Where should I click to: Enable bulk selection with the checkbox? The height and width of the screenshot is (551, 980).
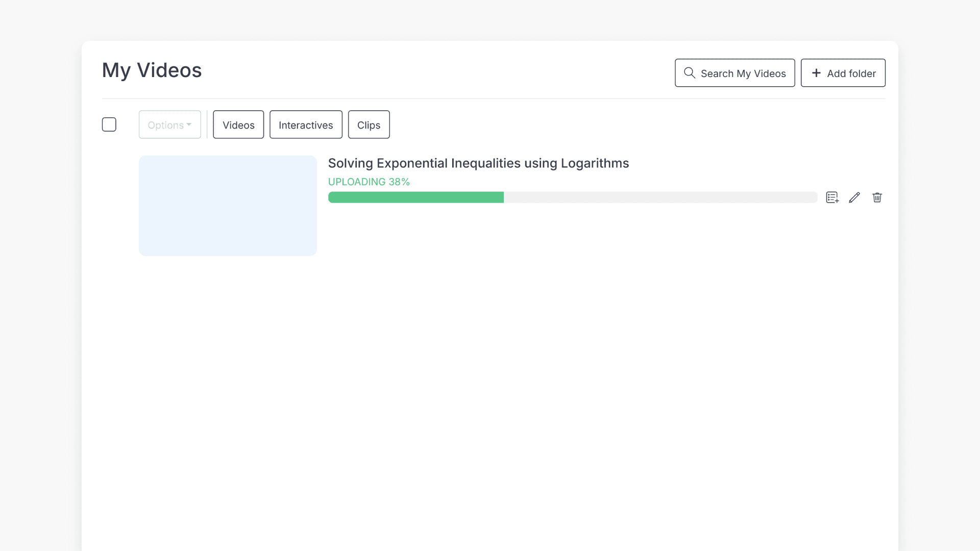[109, 124]
